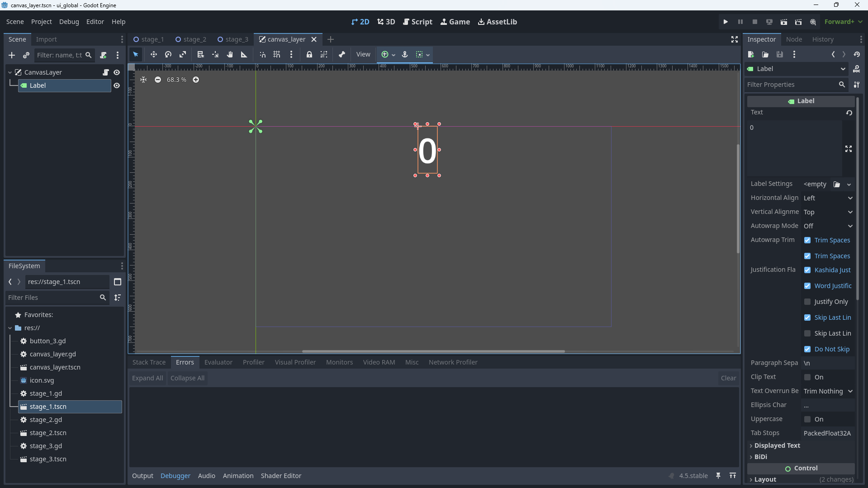
Task: Add a new node in Scene dock
Action: click(12, 55)
